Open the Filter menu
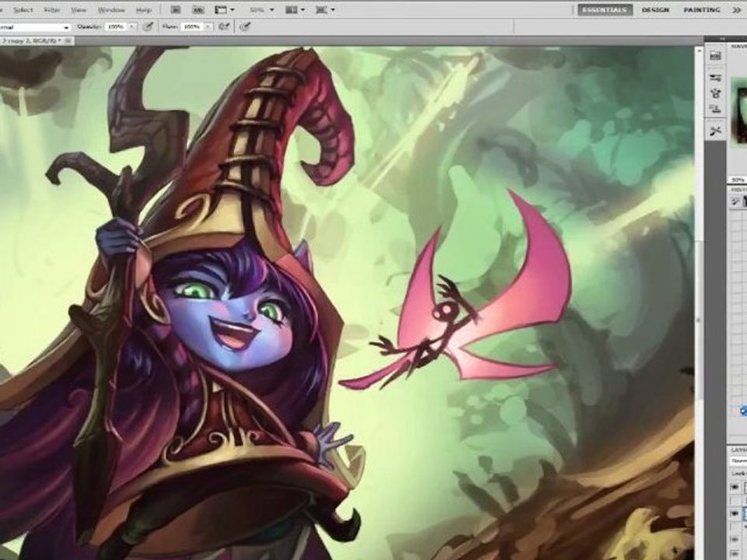 pos(52,9)
